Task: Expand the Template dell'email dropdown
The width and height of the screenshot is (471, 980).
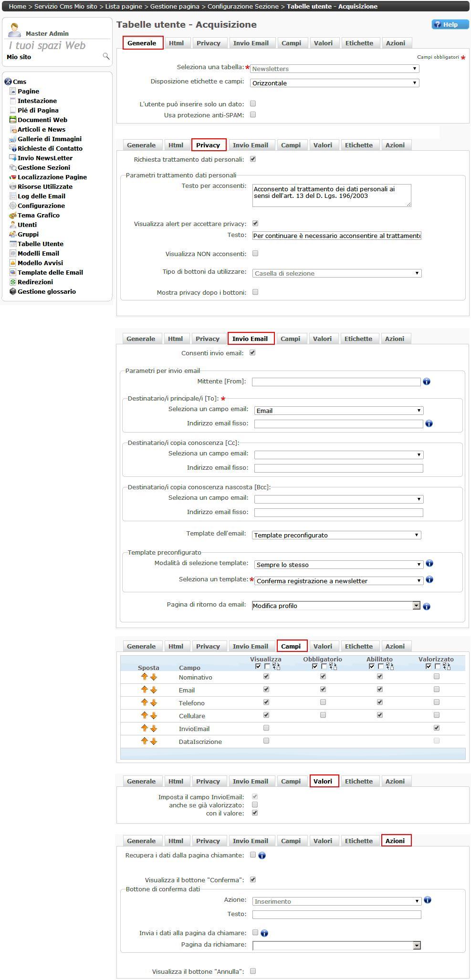Action: 336,535
